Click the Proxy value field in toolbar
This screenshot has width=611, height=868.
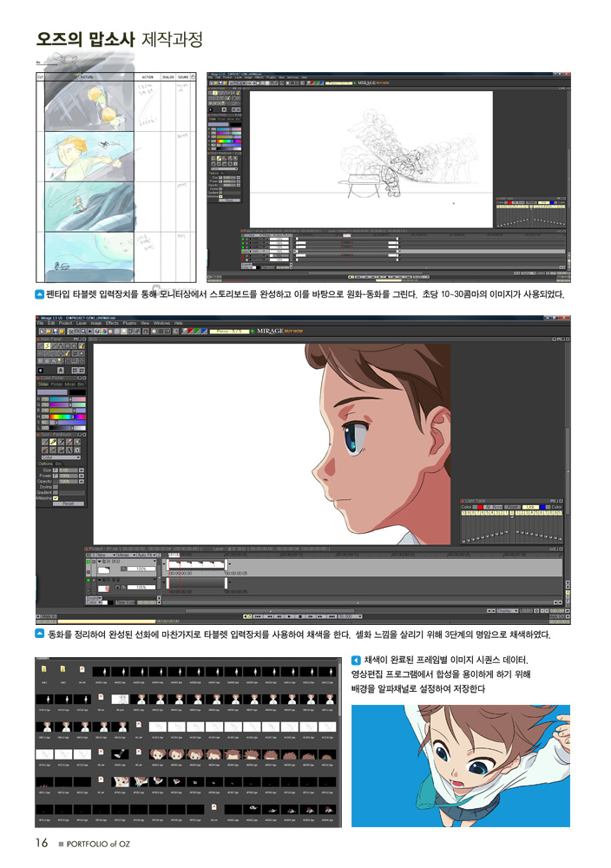pos(230,331)
